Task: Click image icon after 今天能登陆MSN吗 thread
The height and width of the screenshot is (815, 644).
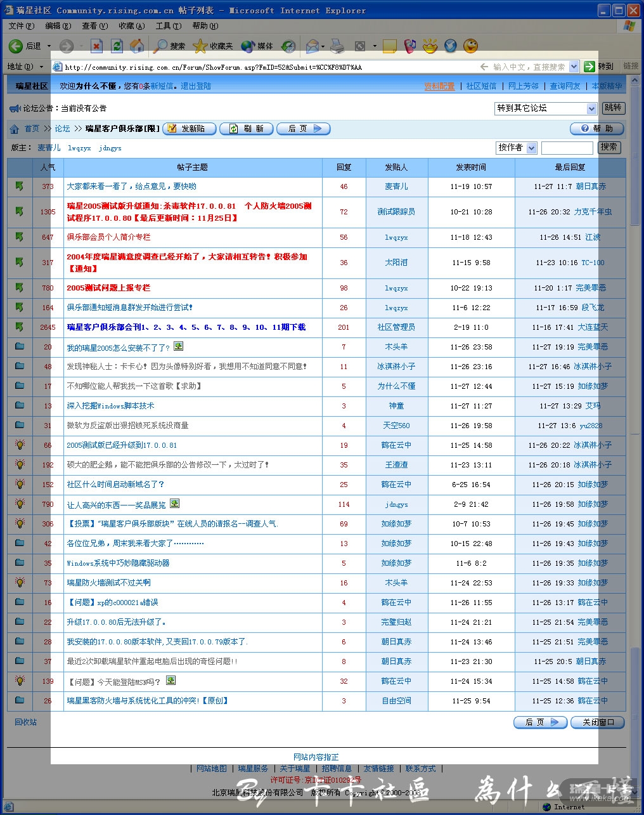Action: pos(171,680)
